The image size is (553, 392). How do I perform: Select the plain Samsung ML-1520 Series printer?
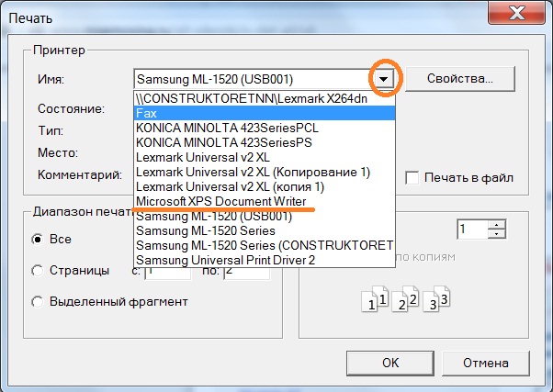coord(265,231)
